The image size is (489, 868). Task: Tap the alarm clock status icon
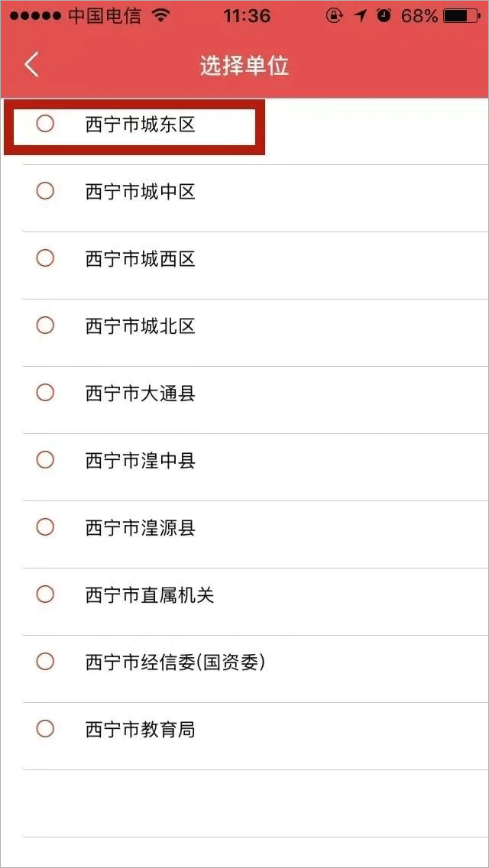[x=384, y=16]
